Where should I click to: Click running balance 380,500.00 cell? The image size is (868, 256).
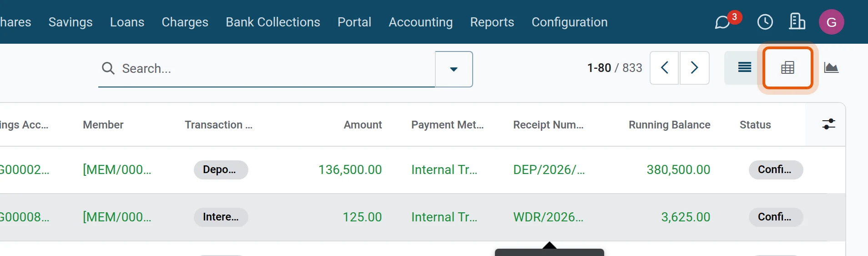(678, 170)
